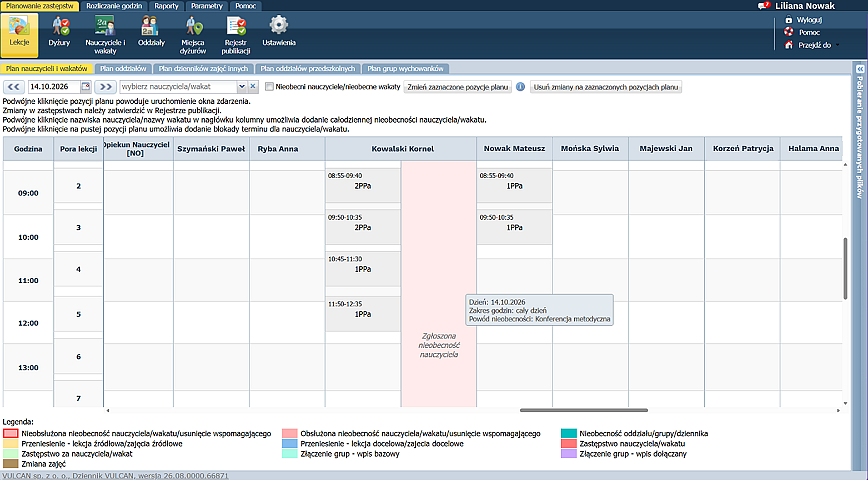The image size is (868, 480).
Task: Click the horizontal scrollbar thumb
Action: [x=584, y=410]
